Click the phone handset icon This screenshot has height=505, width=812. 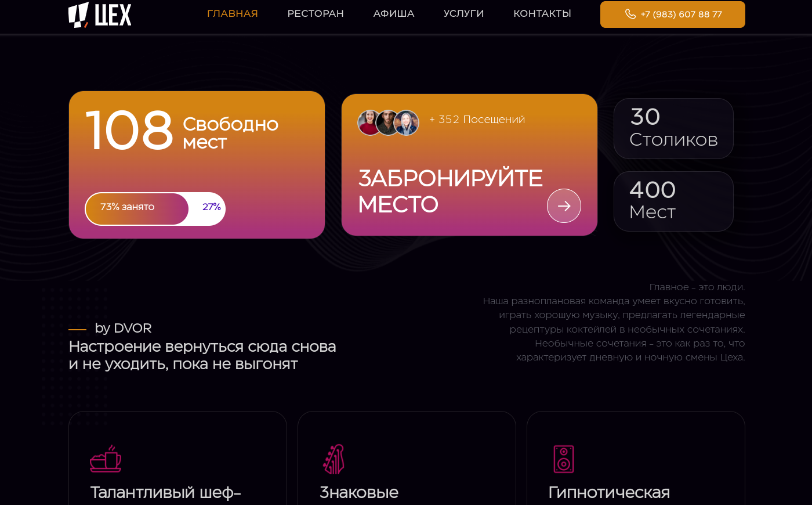coord(630,14)
